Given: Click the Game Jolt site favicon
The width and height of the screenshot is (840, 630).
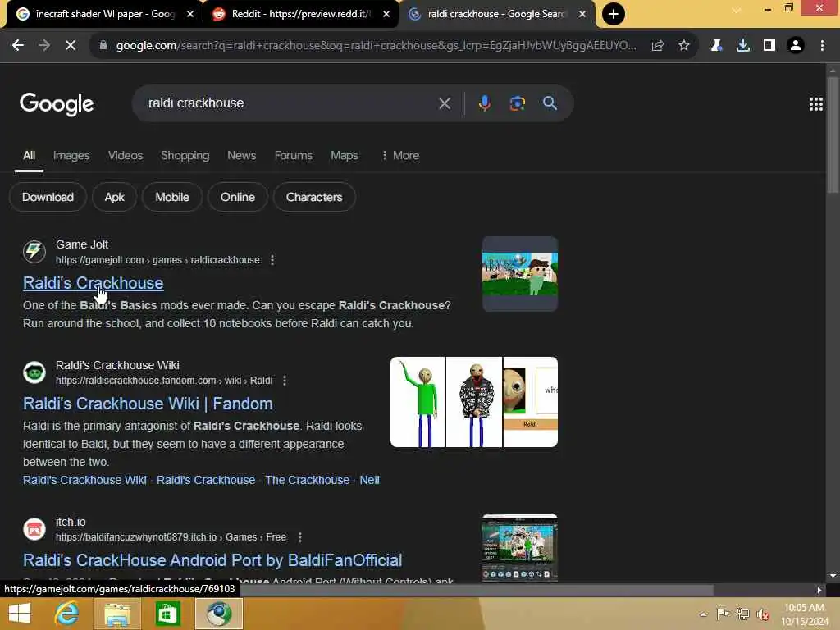Looking at the screenshot, I should (34, 251).
